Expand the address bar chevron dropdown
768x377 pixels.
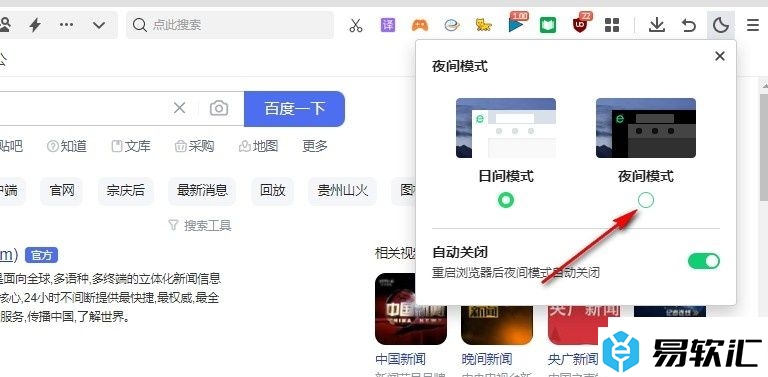pos(99,25)
